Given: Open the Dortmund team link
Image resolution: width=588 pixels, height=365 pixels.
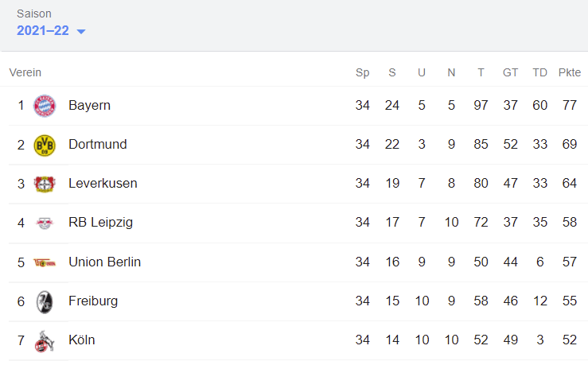Looking at the screenshot, I should tap(98, 145).
